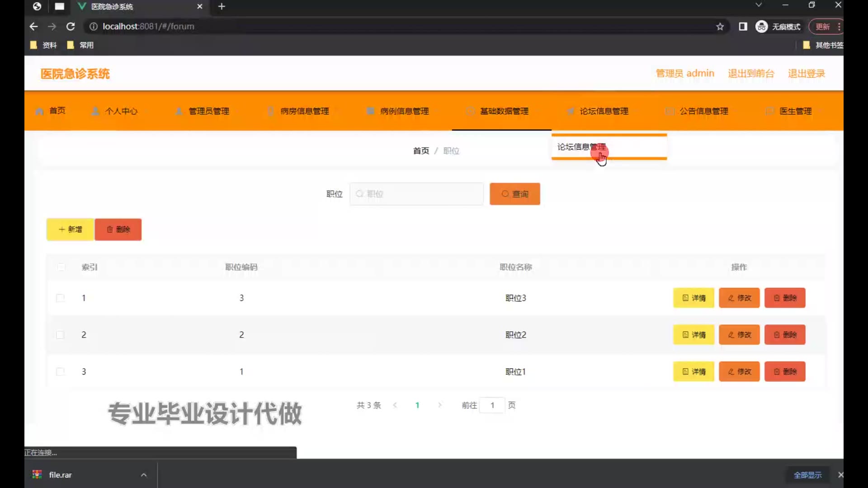Open file.rar download item
Screen dimensions: 868x488
[x=60, y=475]
